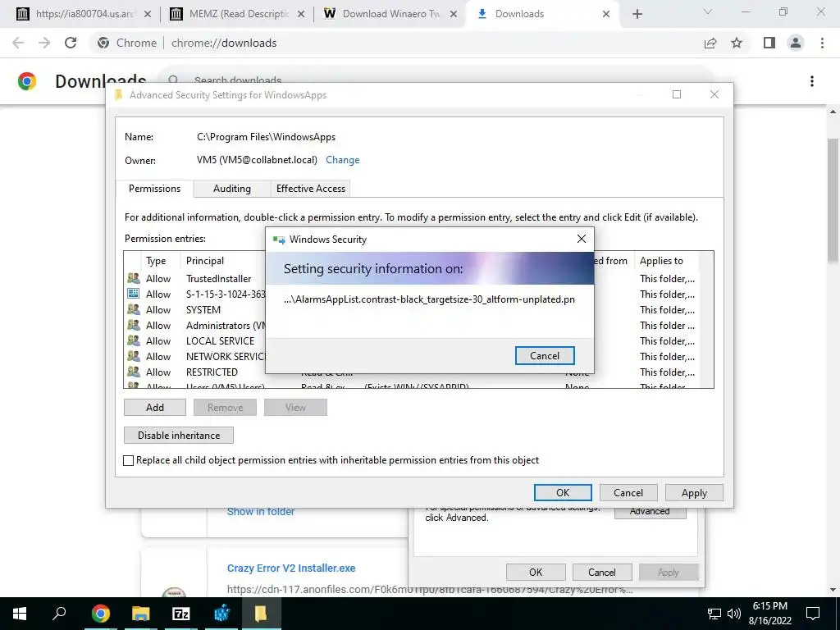Click the share page icon in address bar
The height and width of the screenshot is (630, 840).
pyautogui.click(x=710, y=43)
